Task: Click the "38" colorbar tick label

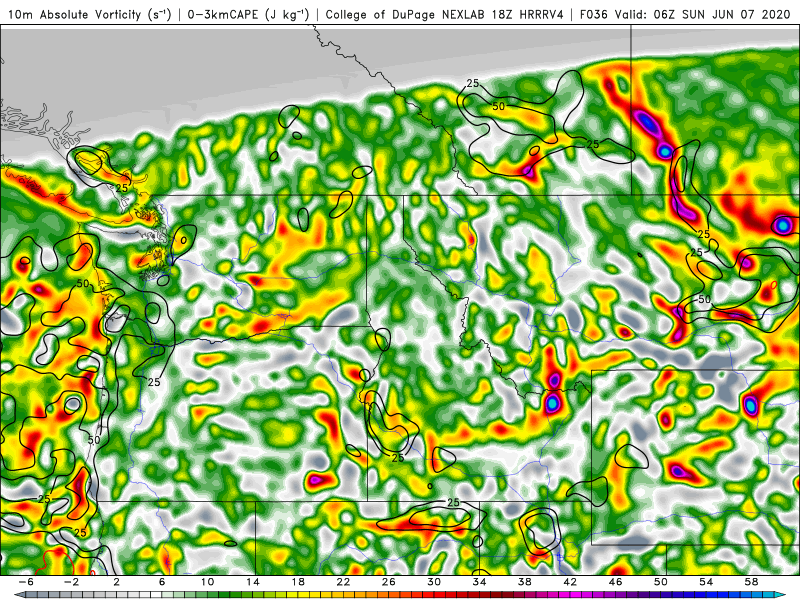Action: tap(524, 582)
